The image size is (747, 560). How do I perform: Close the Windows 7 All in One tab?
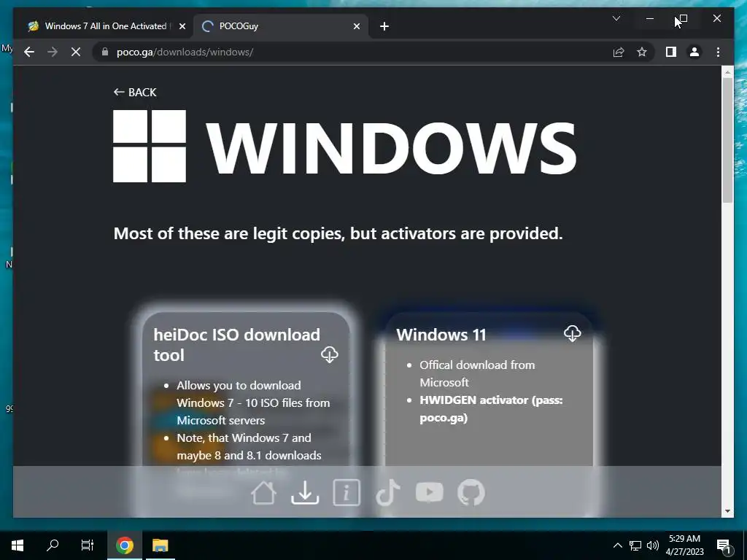point(182,26)
